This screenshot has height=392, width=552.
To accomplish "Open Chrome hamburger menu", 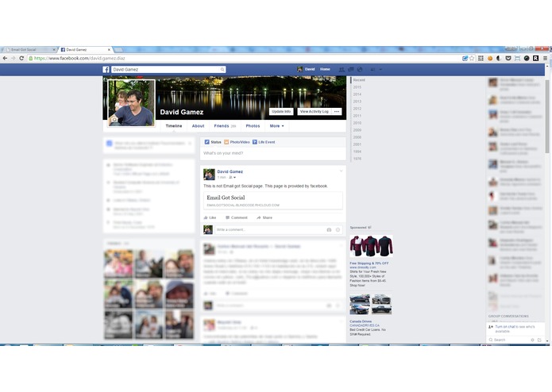I will click(x=545, y=59).
